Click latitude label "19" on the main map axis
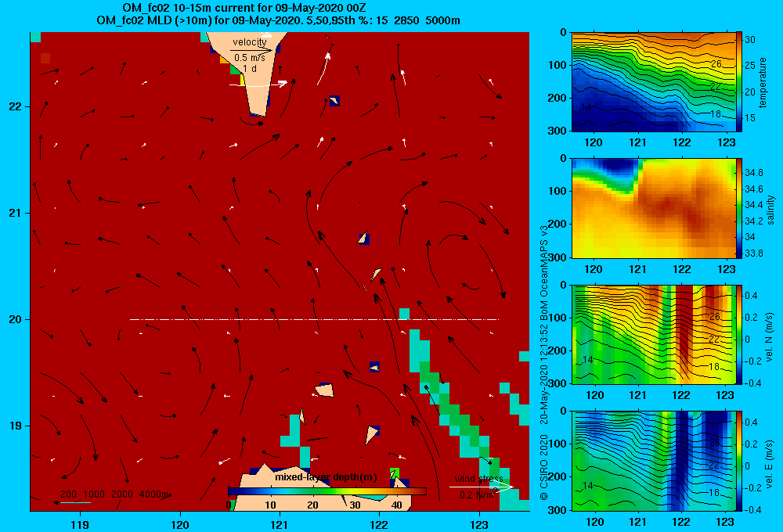The height and width of the screenshot is (532, 783). coord(15,426)
